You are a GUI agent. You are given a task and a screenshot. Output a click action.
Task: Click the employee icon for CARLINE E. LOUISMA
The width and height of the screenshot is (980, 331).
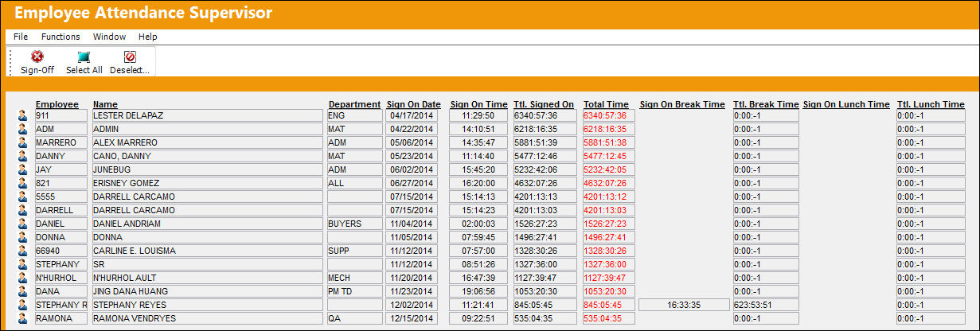[x=22, y=251]
